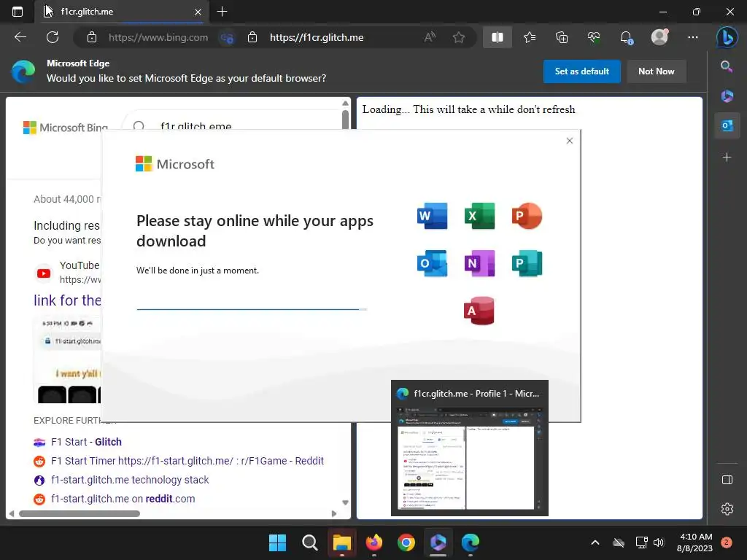Click the download progress bar
This screenshot has height=560, width=747.
pyautogui.click(x=252, y=309)
